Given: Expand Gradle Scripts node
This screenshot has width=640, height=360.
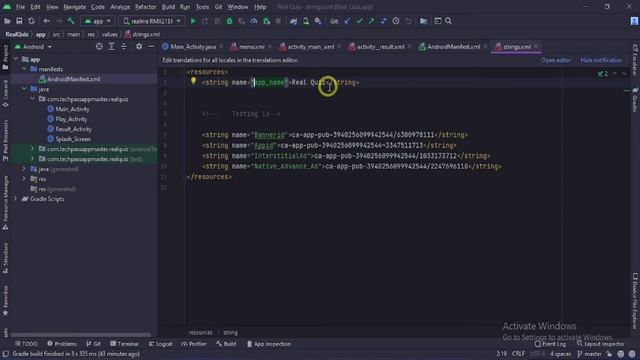Looking at the screenshot, I should (x=16, y=199).
